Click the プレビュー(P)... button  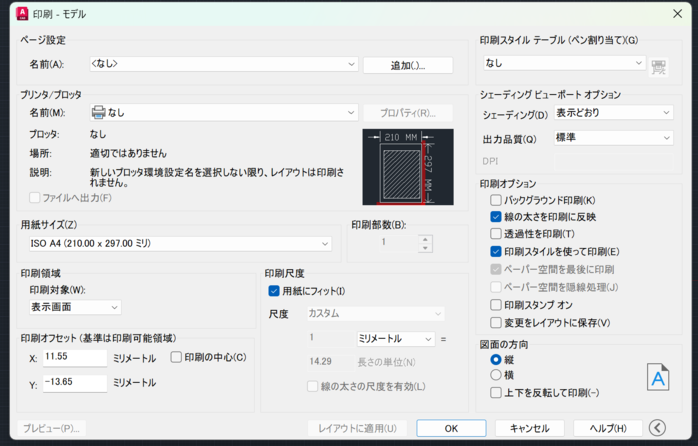[51, 428]
